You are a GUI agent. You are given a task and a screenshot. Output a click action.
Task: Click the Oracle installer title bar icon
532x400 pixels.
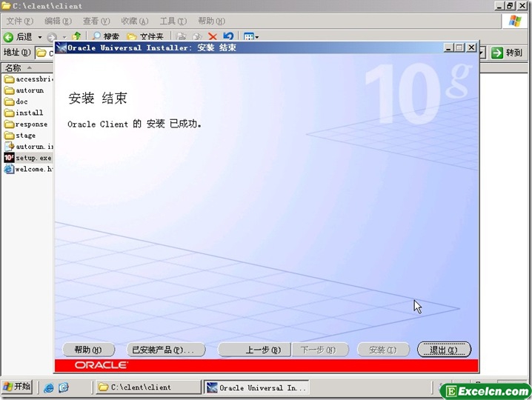point(61,48)
